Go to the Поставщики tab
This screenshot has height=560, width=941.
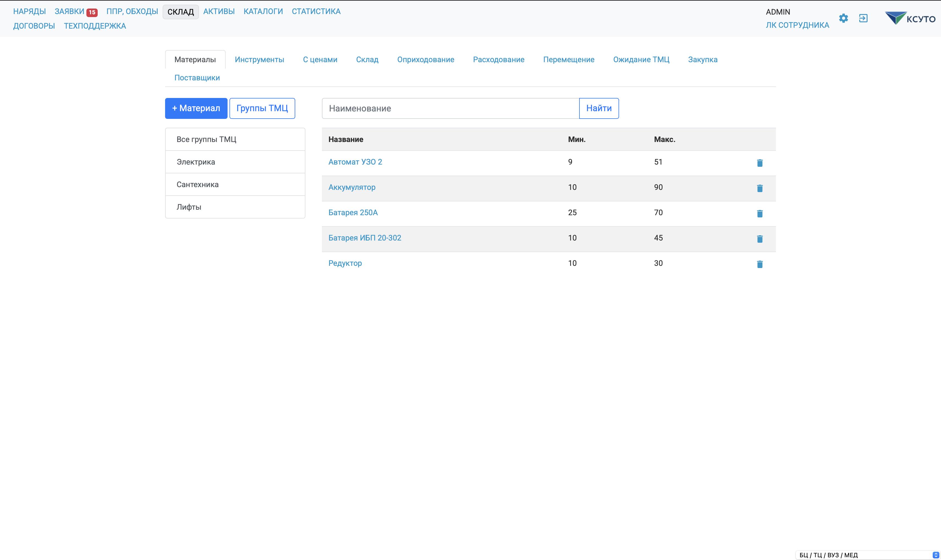(x=197, y=78)
